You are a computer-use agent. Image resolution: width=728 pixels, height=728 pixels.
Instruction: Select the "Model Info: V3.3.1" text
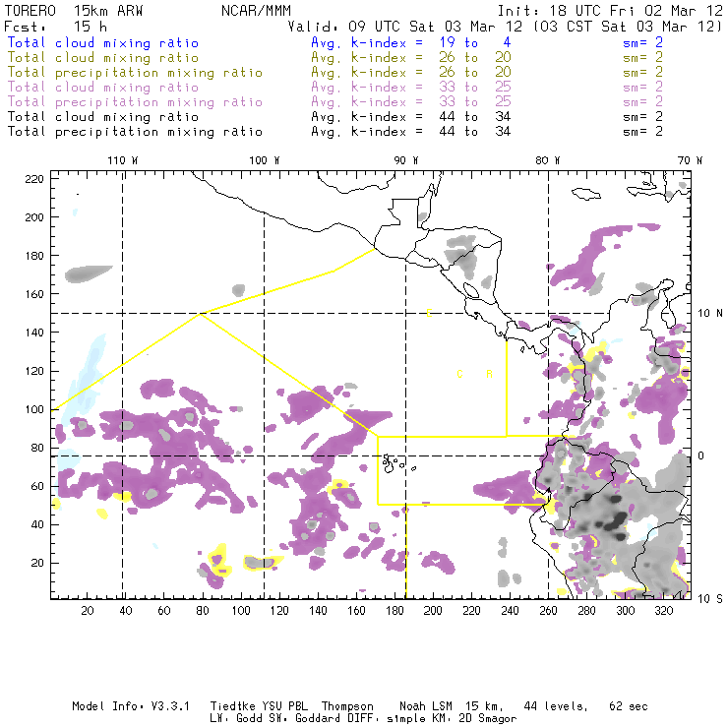(x=131, y=706)
